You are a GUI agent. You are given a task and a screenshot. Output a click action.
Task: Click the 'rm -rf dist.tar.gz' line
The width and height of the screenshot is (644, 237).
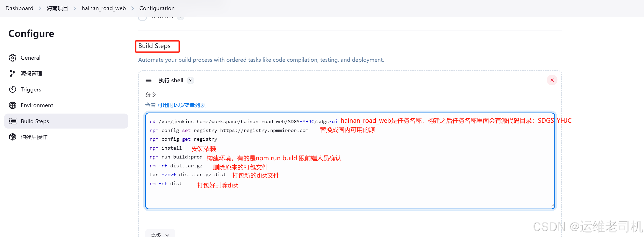pos(176,166)
